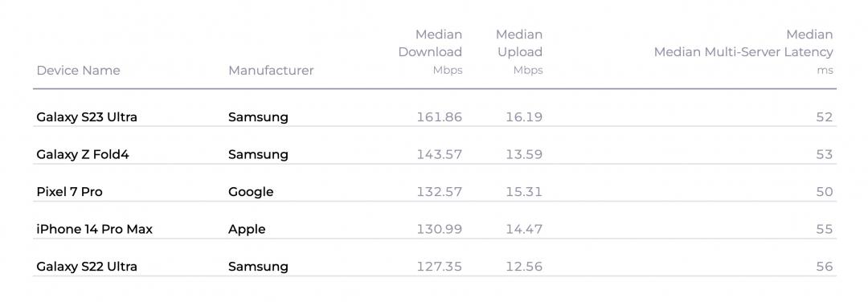868x302 pixels.
Task: Select Google in the manufacturer column
Action: coord(251,192)
